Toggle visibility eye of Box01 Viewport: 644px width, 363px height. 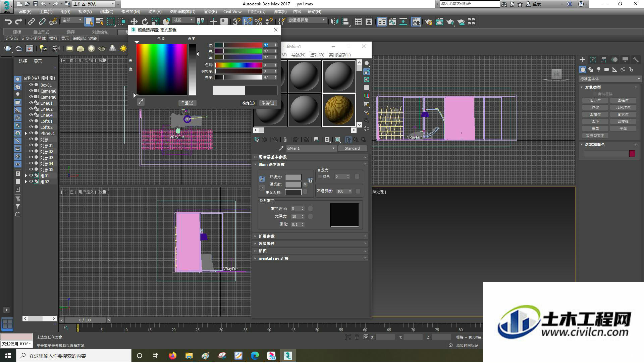point(31,85)
